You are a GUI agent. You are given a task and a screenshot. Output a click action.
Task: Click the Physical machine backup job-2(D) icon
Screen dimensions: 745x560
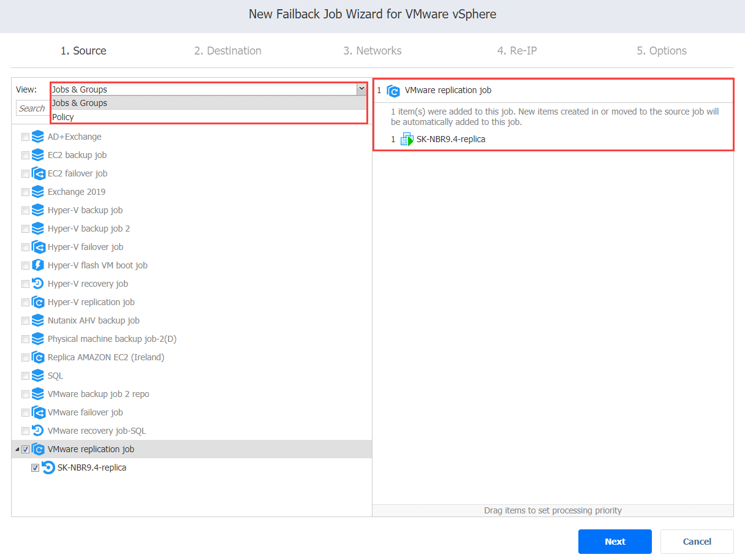(x=38, y=339)
